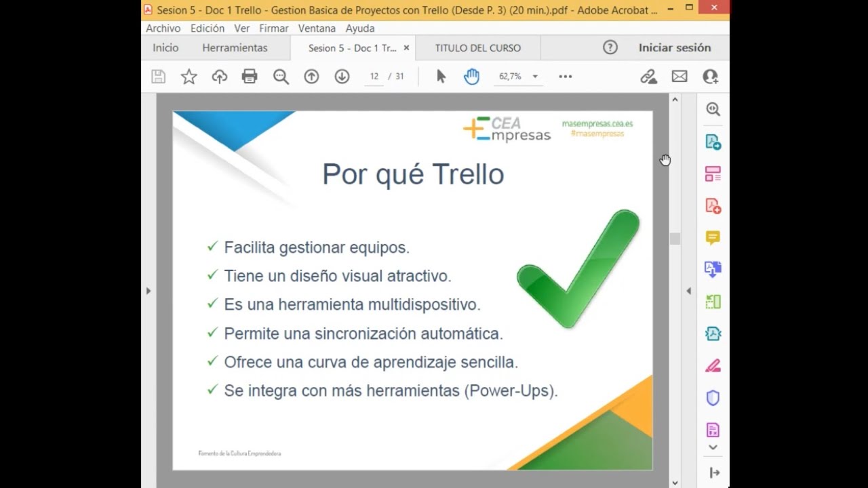Open the Archivo menu

click(x=163, y=28)
